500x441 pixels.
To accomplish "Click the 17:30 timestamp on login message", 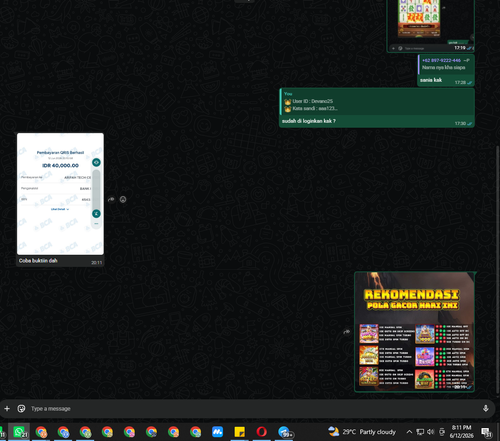I will (x=460, y=123).
